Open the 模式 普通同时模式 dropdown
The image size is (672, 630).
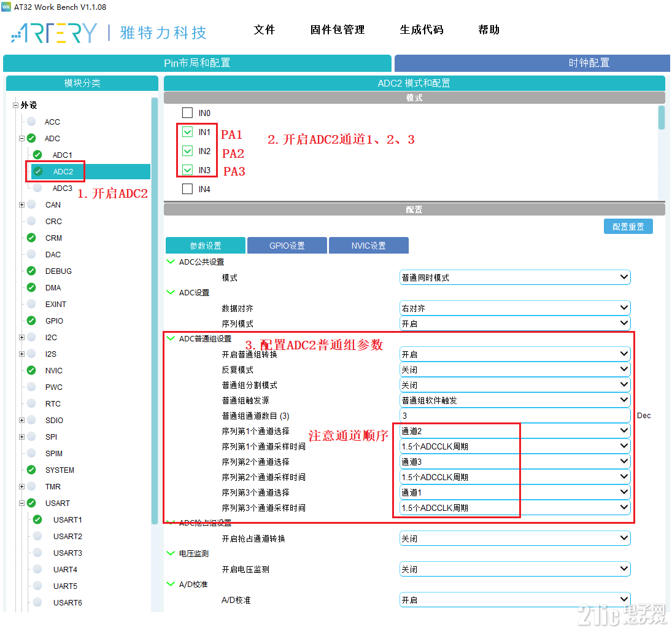pyautogui.click(x=515, y=278)
